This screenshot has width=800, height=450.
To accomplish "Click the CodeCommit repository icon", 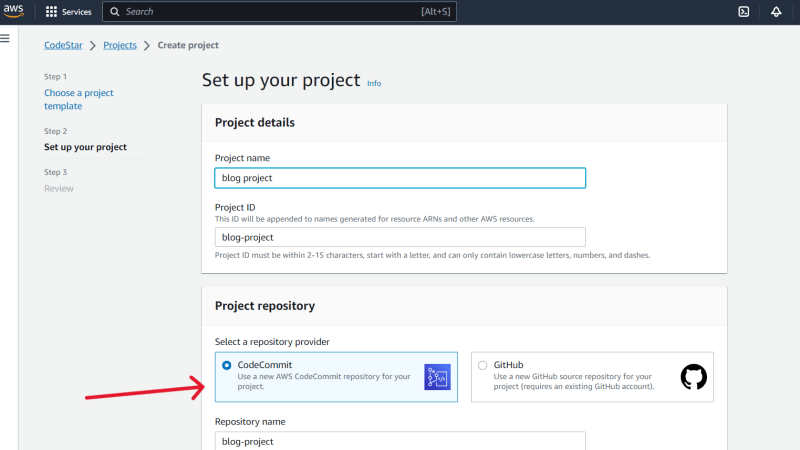I will (x=437, y=377).
